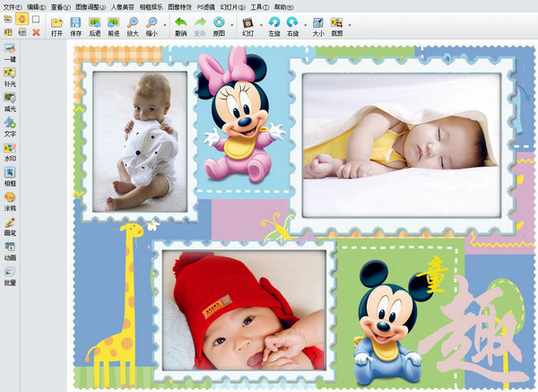Rotate the image right with 右旋
The height and width of the screenshot is (392, 538).
point(292,27)
